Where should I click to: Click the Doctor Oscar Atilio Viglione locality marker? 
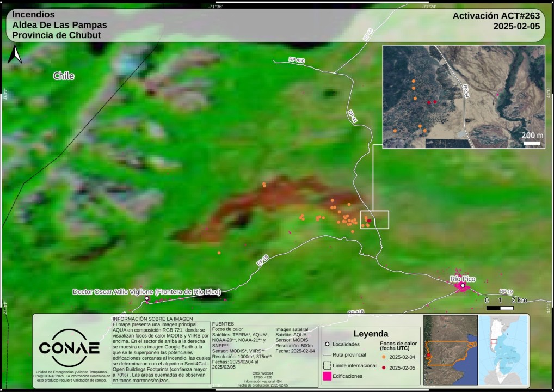146,298
